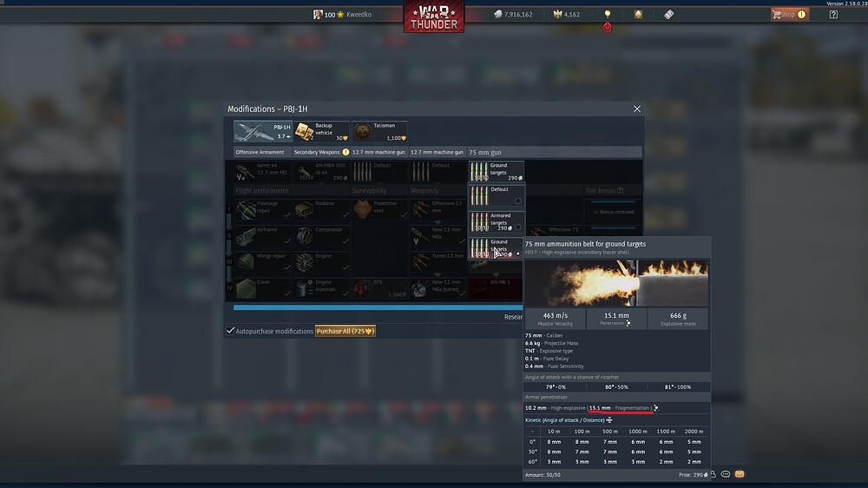Open the Shop button
This screenshot has width=868, height=488.
(790, 15)
